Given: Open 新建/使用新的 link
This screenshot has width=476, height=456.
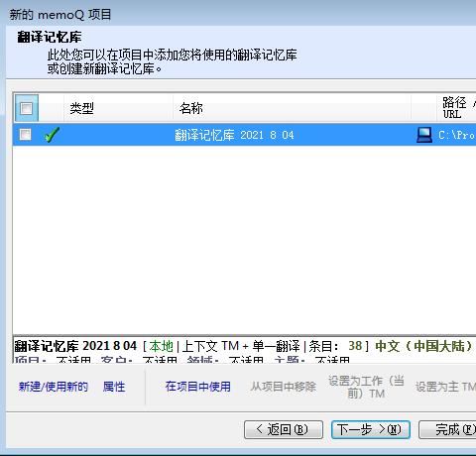Looking at the screenshot, I should click(54, 387).
